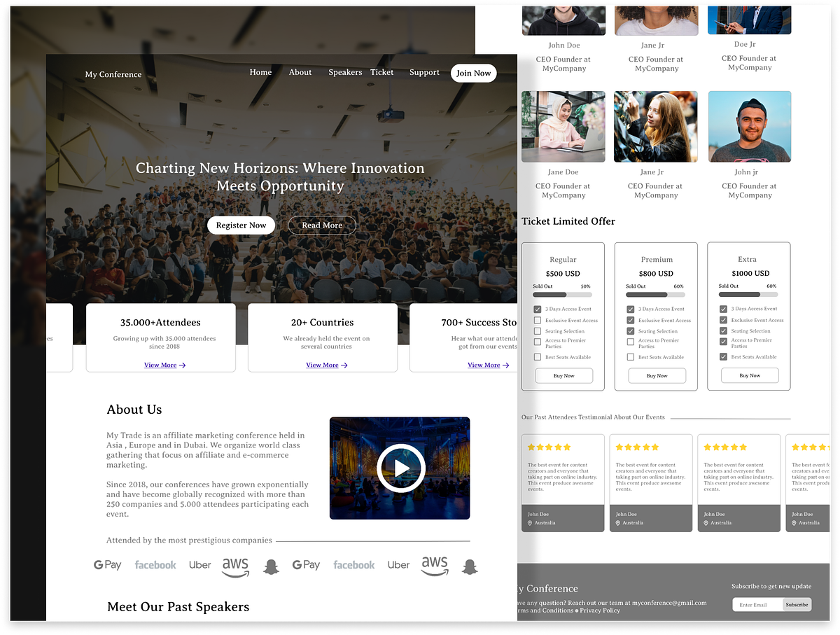Toggle Seating Selection checkbox in Regular ticket

click(537, 331)
